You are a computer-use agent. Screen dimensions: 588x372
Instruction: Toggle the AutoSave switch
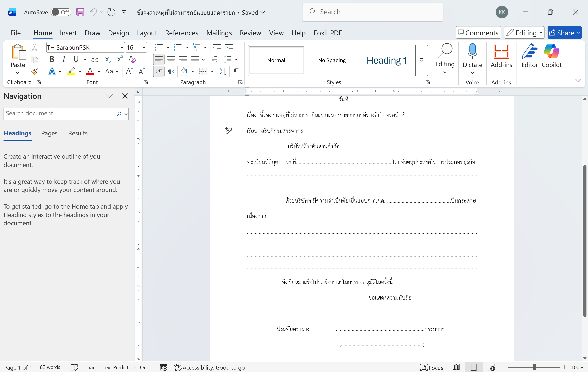(61, 12)
